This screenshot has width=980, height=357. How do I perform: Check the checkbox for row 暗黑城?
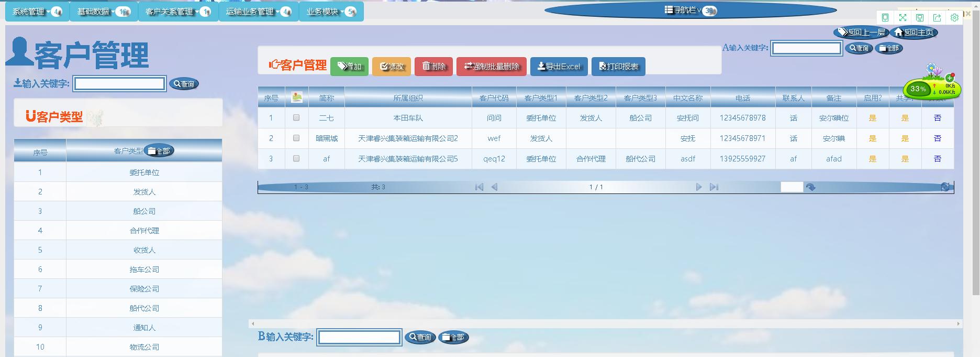tap(296, 138)
